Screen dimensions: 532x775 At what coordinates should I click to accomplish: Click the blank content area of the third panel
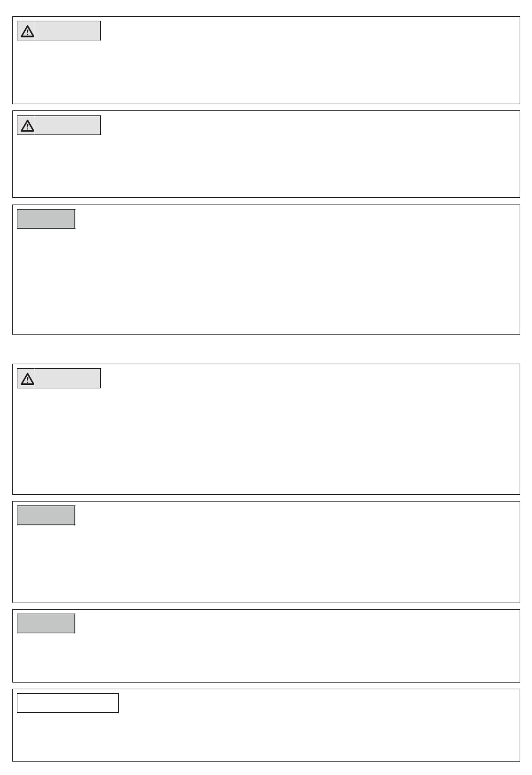pyautogui.click(x=266, y=280)
